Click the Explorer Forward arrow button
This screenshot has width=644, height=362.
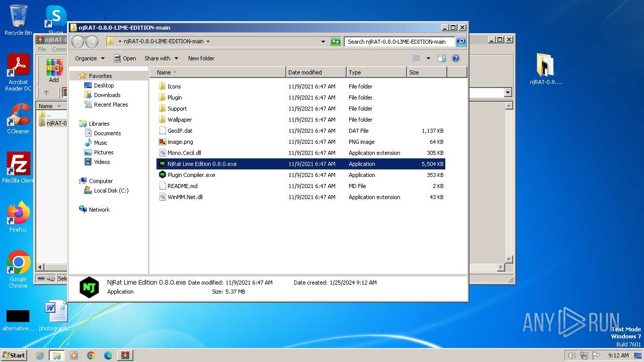pos(92,42)
